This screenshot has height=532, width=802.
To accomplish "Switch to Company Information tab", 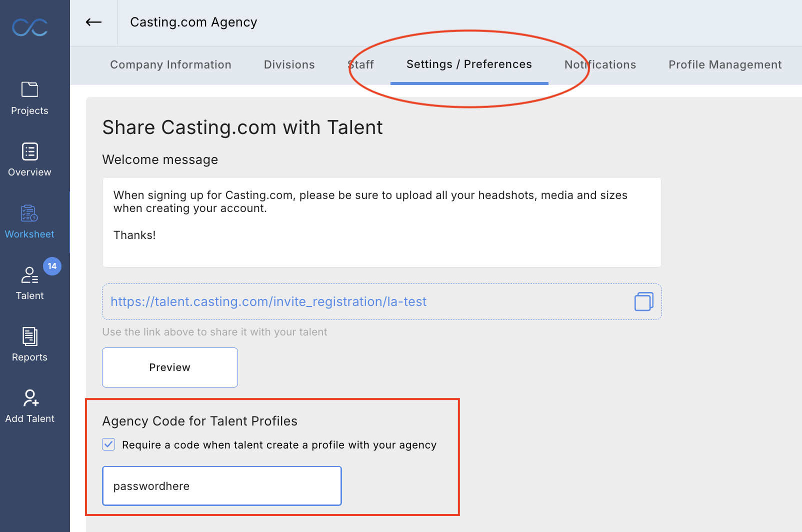I will 170,64.
